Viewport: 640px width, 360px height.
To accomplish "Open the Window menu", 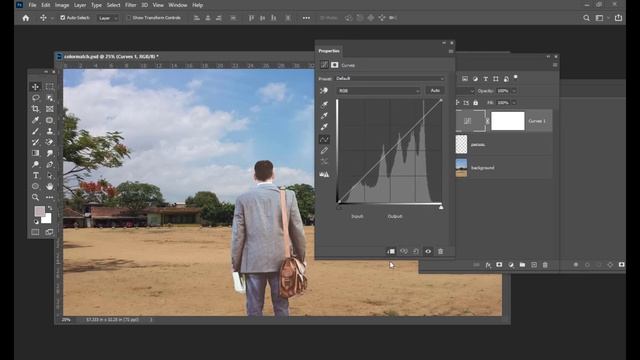I will [x=178, y=5].
